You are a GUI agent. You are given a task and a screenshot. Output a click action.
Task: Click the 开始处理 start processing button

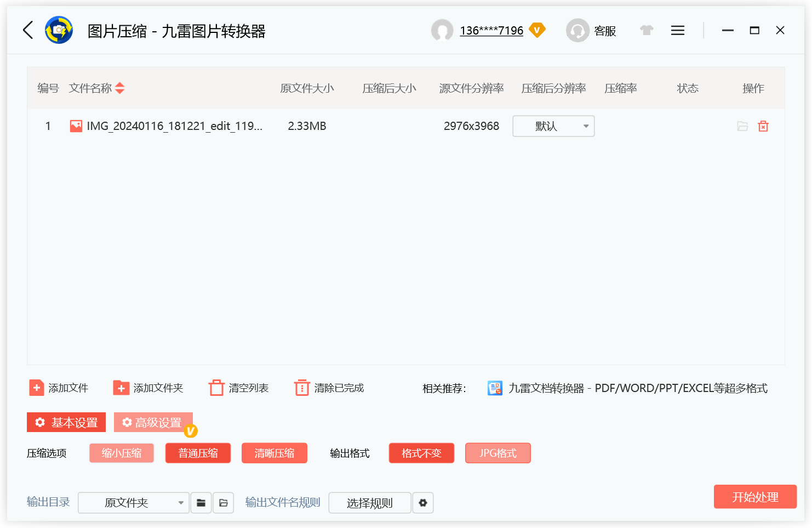755,497
